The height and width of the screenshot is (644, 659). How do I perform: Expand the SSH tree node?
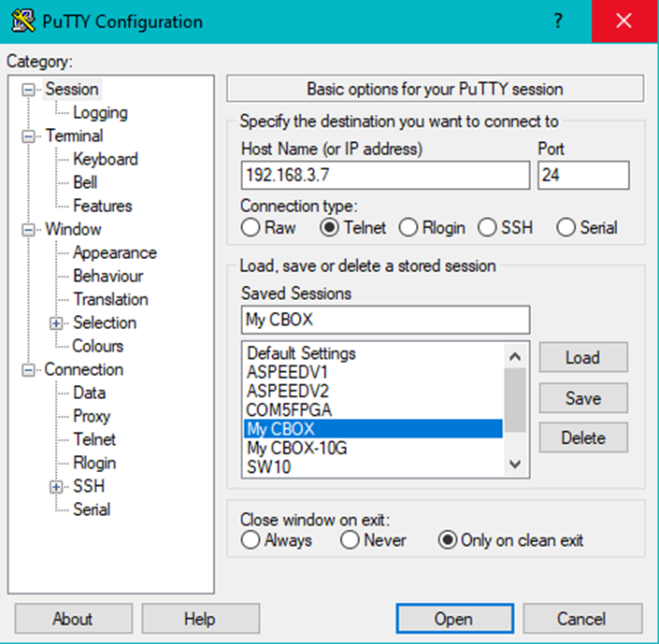[x=56, y=487]
